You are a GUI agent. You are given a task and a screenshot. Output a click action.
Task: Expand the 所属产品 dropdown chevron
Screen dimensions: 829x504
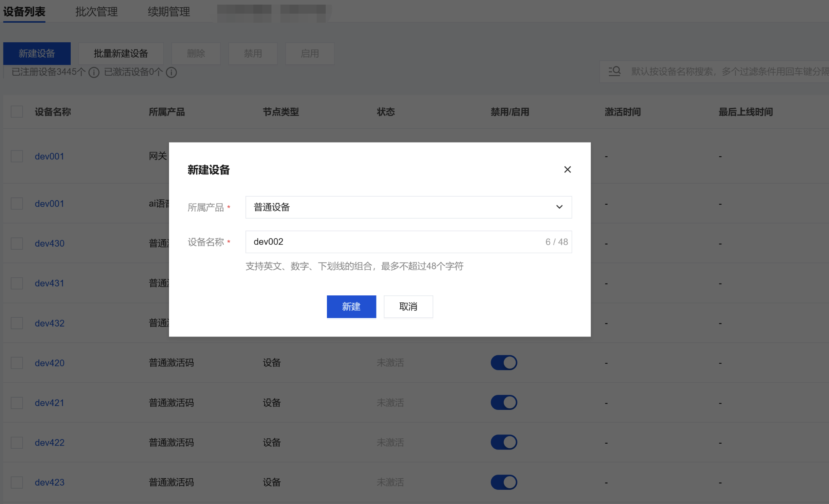[559, 207]
